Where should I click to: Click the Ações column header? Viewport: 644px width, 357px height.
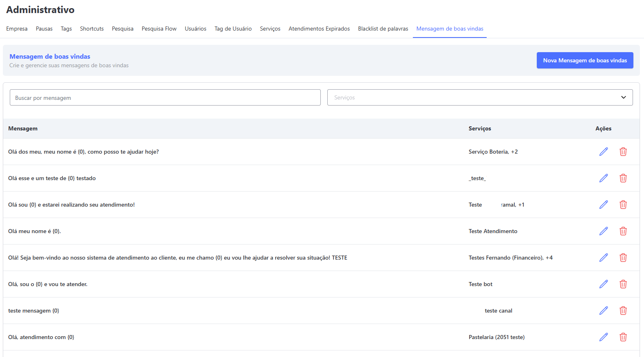(x=603, y=128)
